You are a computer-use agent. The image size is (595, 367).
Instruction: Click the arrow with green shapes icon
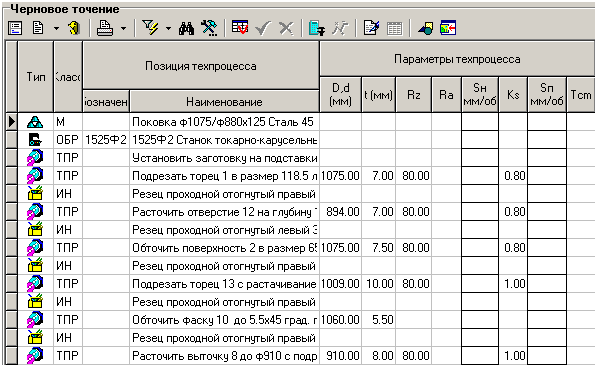[x=426, y=28]
